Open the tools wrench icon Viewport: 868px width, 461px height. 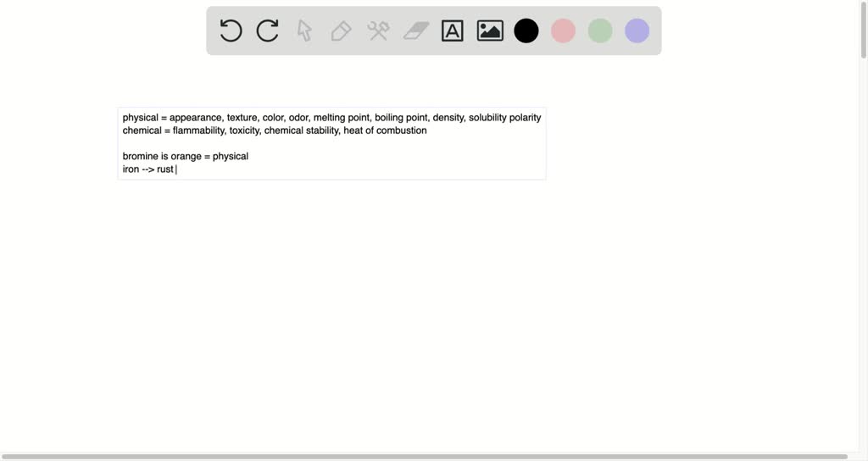(378, 31)
